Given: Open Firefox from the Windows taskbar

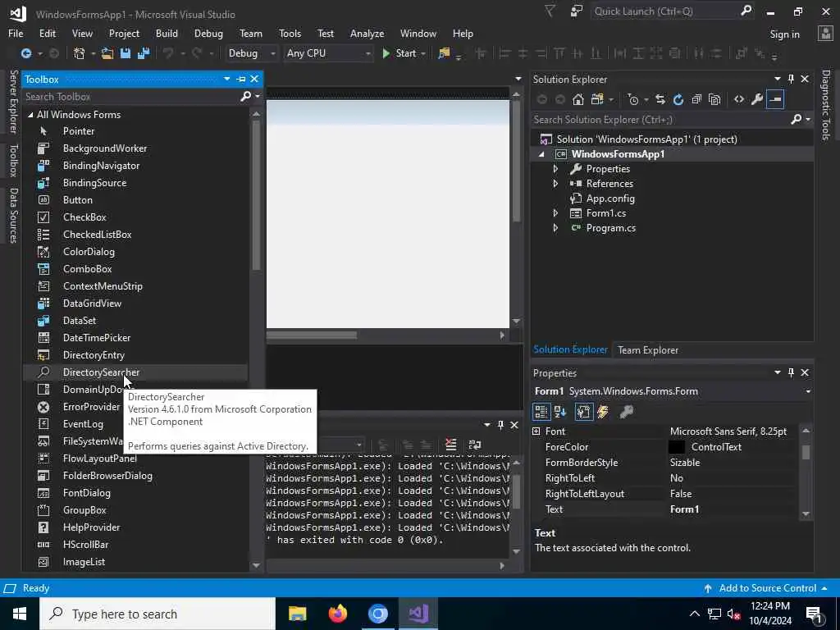Looking at the screenshot, I should (x=337, y=614).
